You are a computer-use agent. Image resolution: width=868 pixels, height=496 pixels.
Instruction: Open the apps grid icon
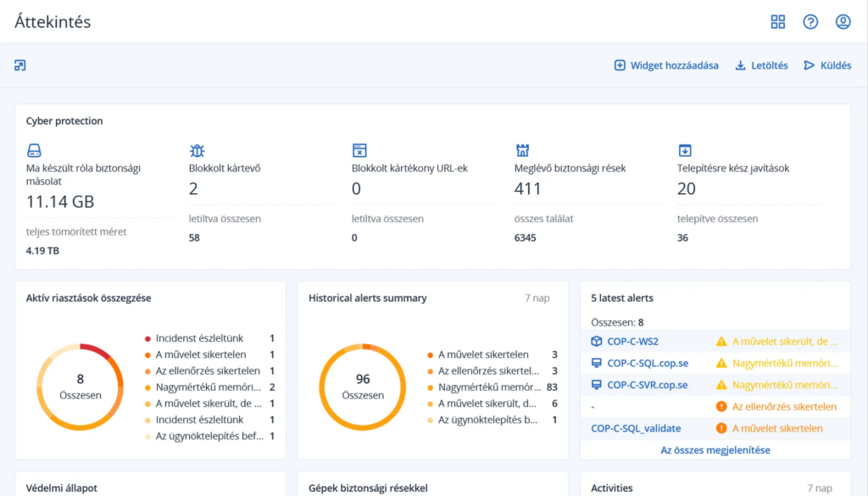tap(778, 21)
